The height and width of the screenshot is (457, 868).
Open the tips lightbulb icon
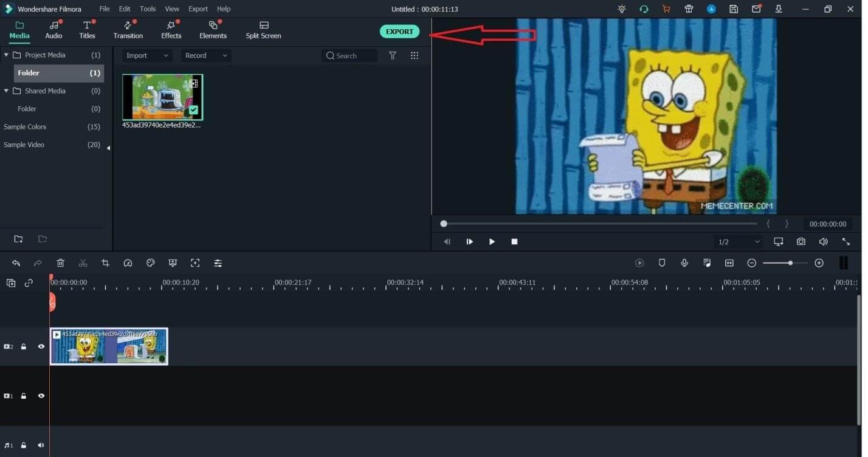[x=621, y=9]
